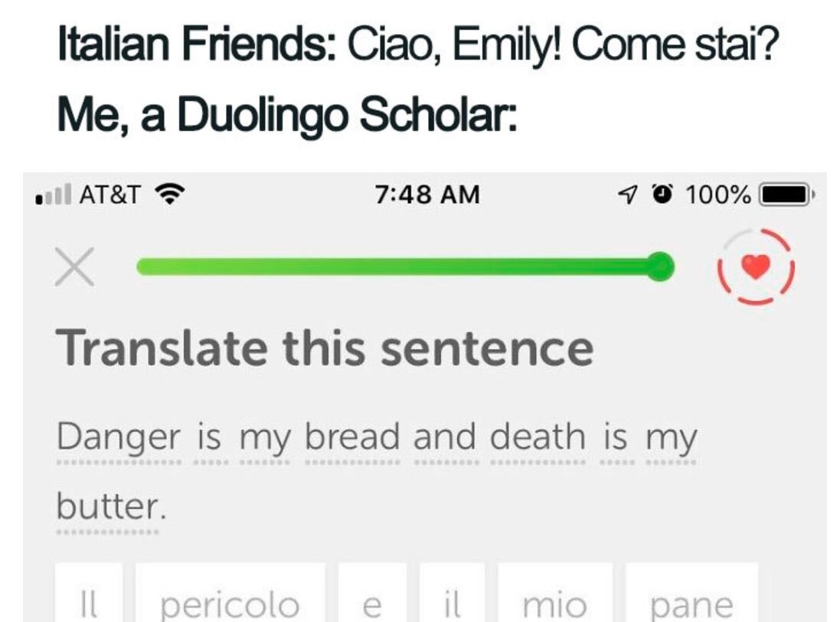
Task: Click the 7:48 AM clock
Action: point(427,195)
